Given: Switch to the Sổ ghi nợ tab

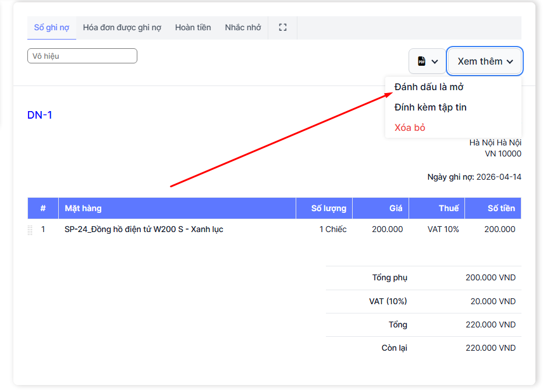Looking at the screenshot, I should [52, 27].
